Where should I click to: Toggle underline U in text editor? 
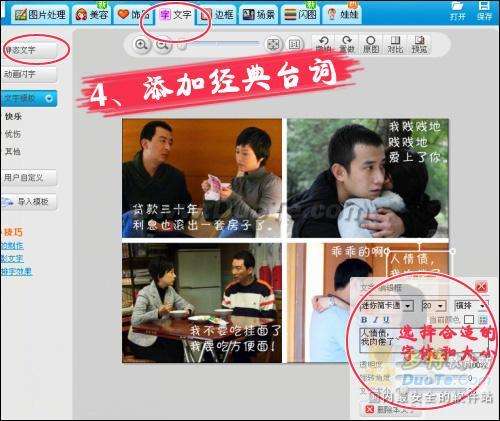tap(386, 320)
